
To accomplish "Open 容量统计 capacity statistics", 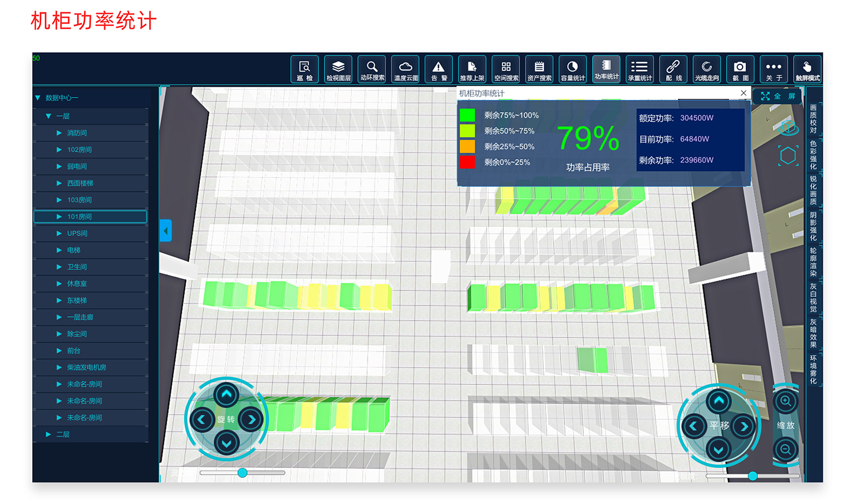I will (x=573, y=70).
